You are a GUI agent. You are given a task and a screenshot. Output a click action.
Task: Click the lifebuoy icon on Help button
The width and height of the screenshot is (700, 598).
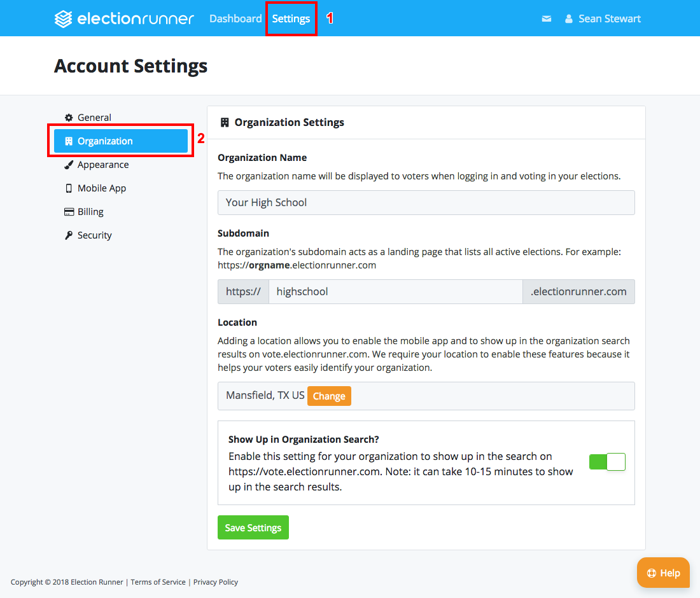[x=652, y=573]
